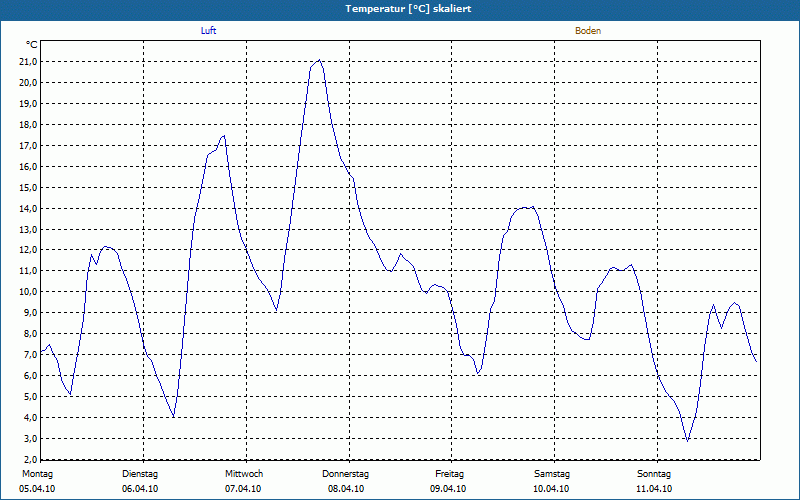This screenshot has width=800, height=500.
Task: Click the curve's lowest point on Sunday
Action: [688, 441]
